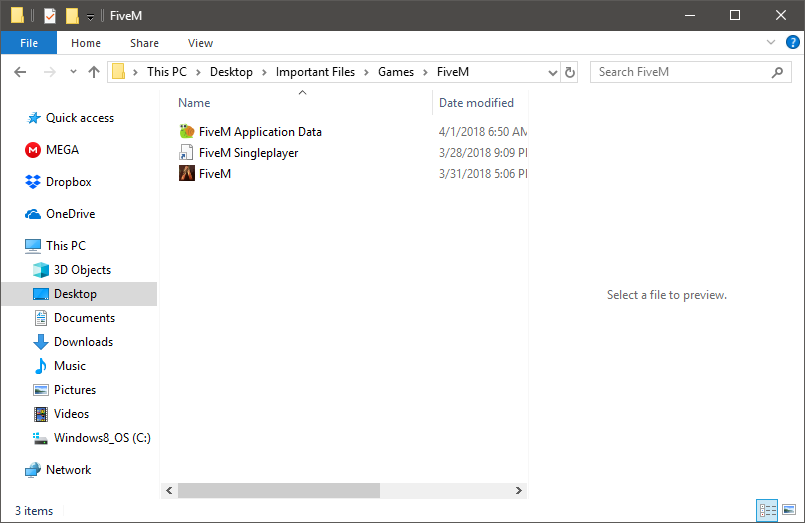Open address bar history dropdown
The height and width of the screenshot is (523, 805).
[x=552, y=72]
